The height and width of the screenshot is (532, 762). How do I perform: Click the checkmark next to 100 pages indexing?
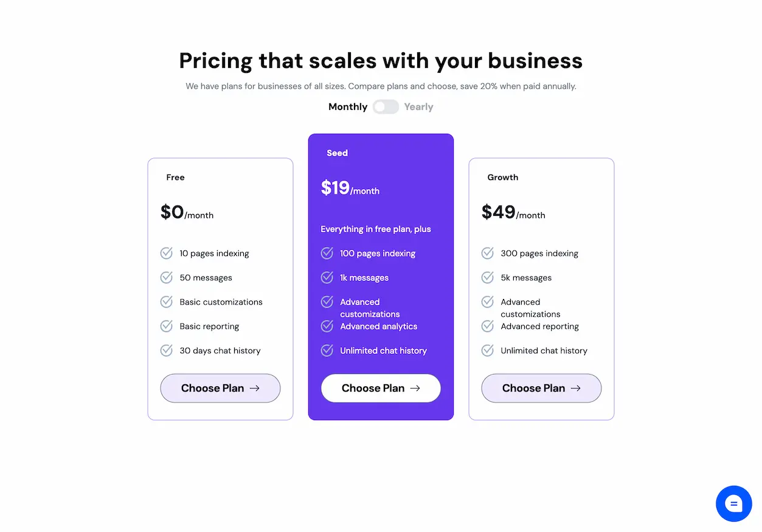[x=327, y=253]
